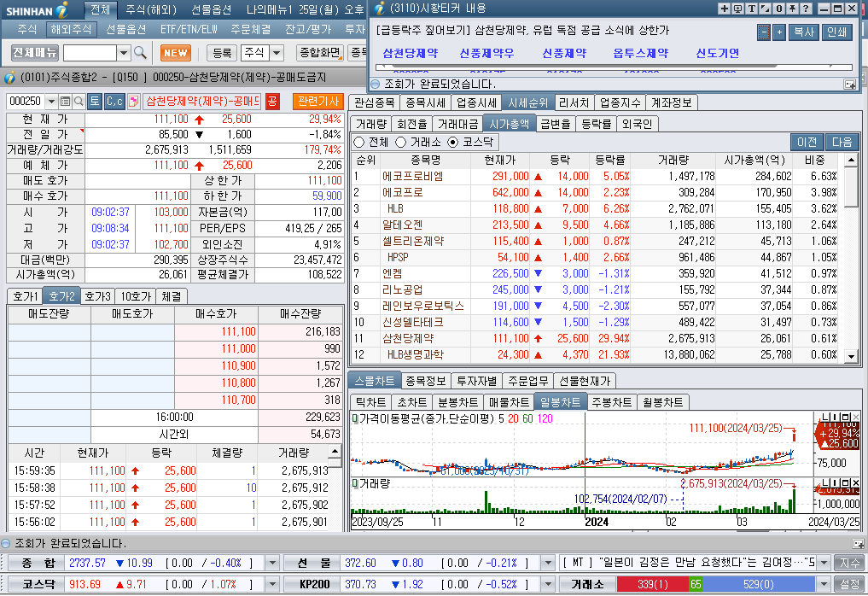The width and height of the screenshot is (868, 596).
Task: Click the 0 icon in ticker title bar
Action: 778,9
